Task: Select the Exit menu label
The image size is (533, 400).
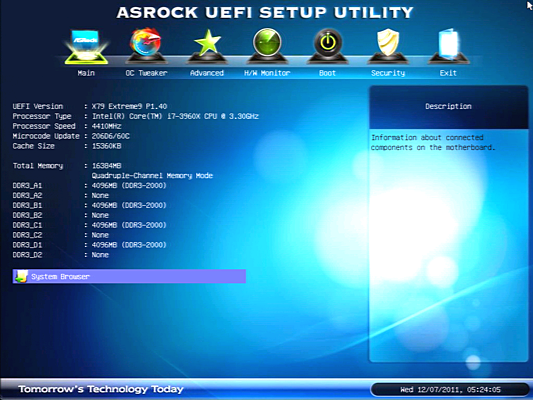Action: coord(448,73)
